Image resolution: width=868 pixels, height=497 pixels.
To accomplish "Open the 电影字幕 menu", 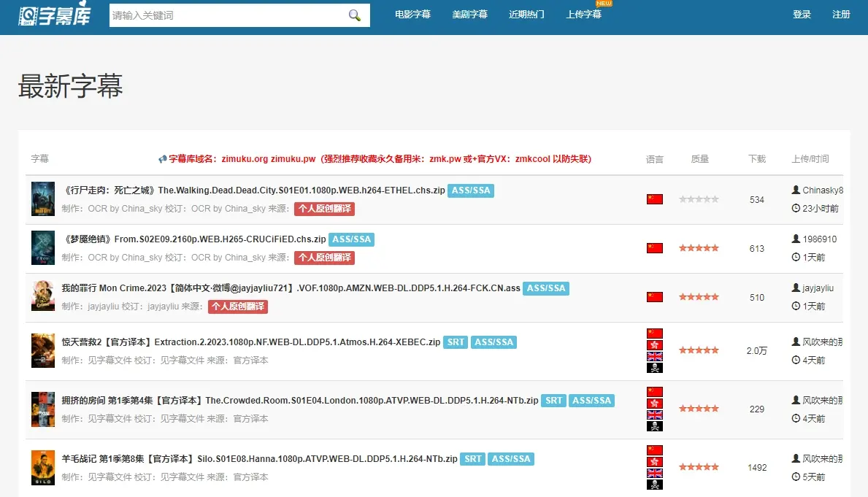I will (x=412, y=15).
